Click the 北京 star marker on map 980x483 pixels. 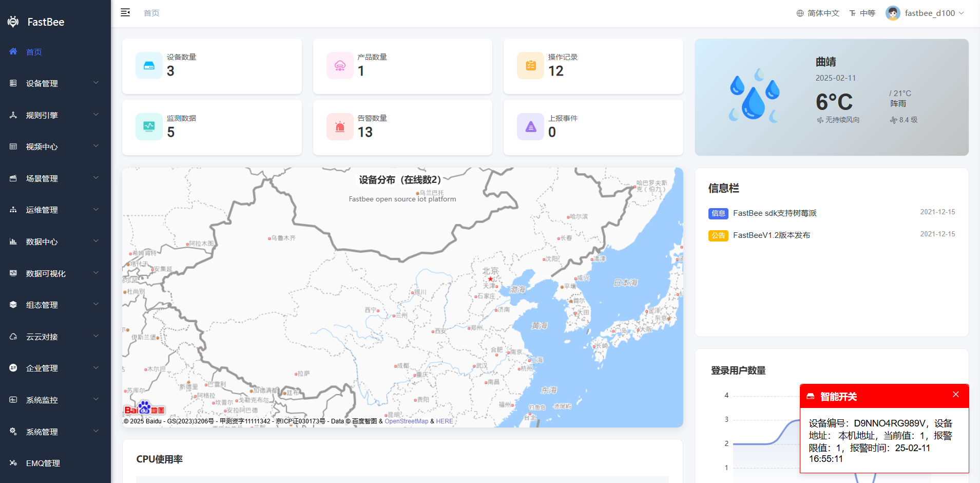tap(490, 279)
